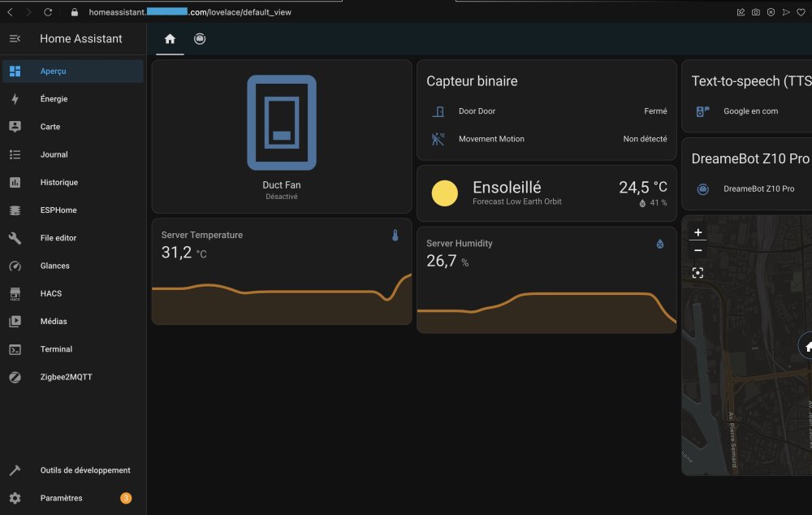Open the Carte map panel
This screenshot has height=515, width=812.
click(x=73, y=127)
